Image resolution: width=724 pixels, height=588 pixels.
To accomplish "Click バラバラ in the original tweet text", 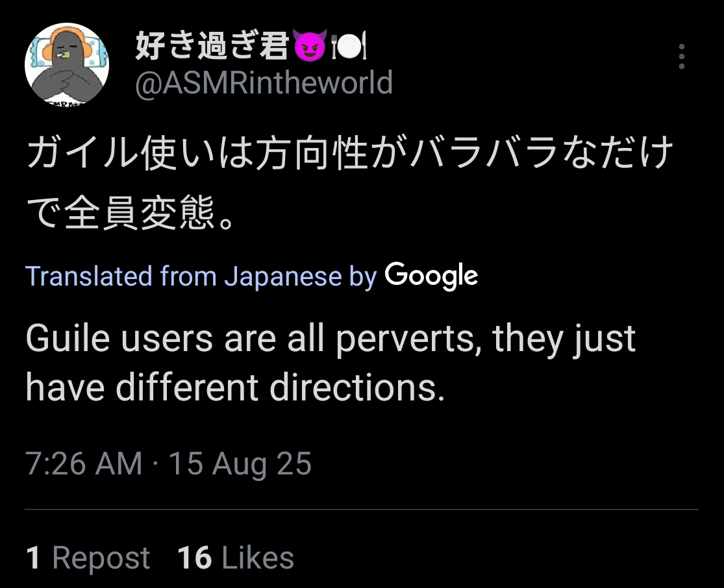I will point(484,155).
